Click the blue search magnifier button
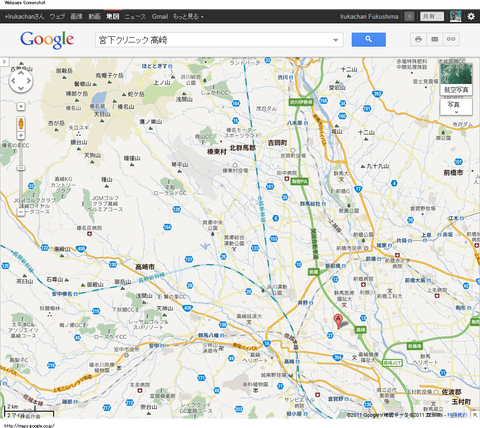Screen dimensions: 480x428 tap(368, 40)
